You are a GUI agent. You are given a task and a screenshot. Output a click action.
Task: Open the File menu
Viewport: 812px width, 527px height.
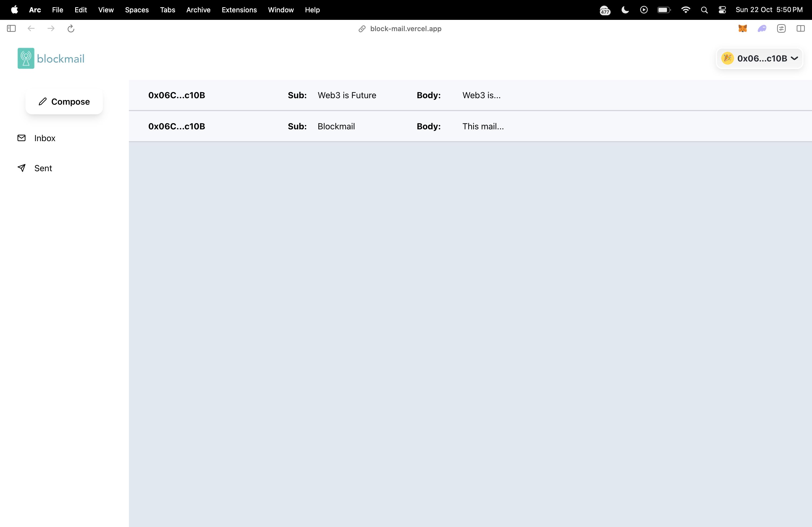pyautogui.click(x=57, y=10)
